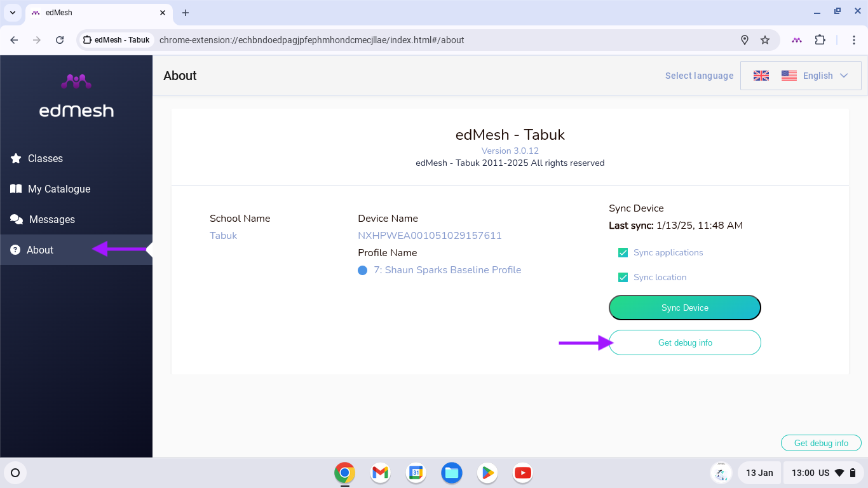
Task: Open the Files app from the shelf
Action: pyautogui.click(x=452, y=473)
